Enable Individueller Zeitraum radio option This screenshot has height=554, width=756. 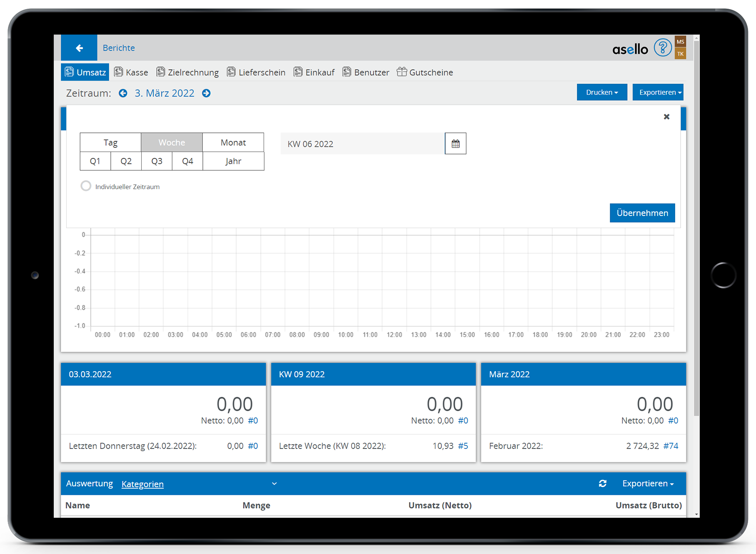86,186
